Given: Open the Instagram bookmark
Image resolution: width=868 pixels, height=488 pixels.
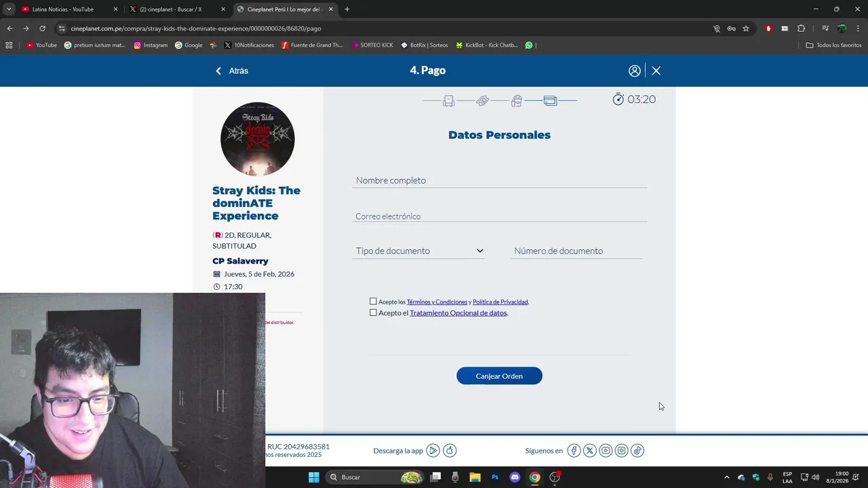Looking at the screenshot, I should pyautogui.click(x=151, y=45).
